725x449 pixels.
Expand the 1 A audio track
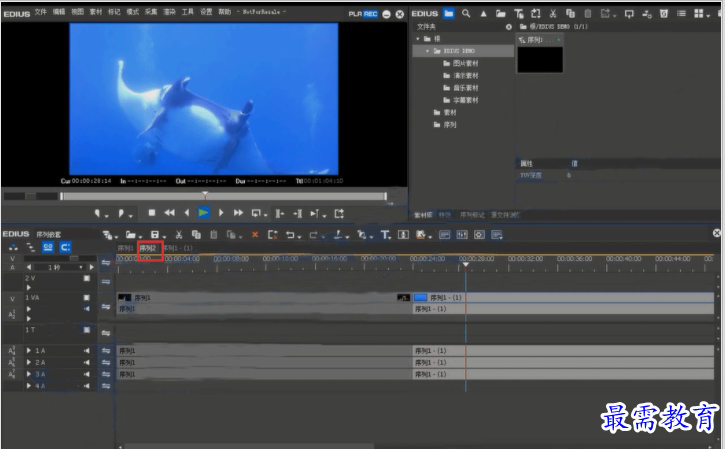(29, 351)
